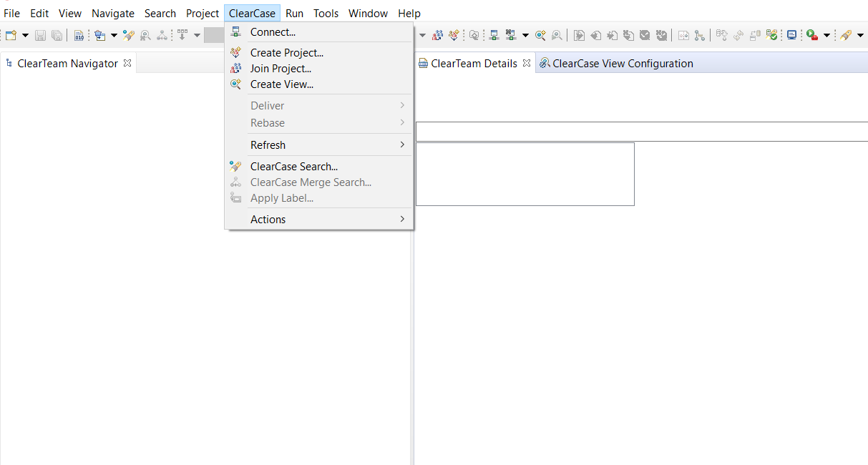
Task: Switch to ClearTeam Navigator tab
Action: pos(67,64)
